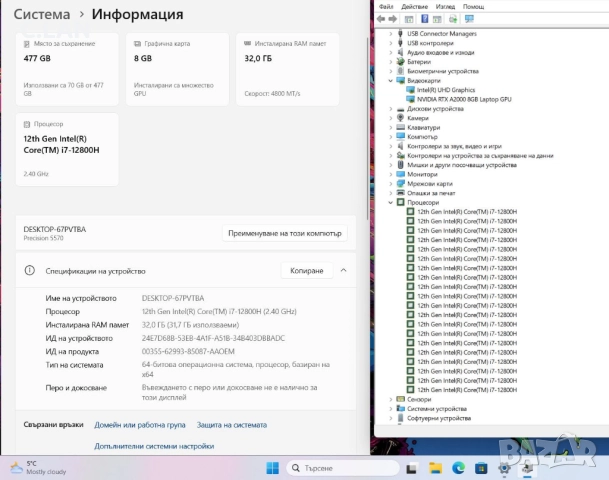Click the Сензори category icon
Viewport: 609px width, 480px height.
click(x=400, y=399)
